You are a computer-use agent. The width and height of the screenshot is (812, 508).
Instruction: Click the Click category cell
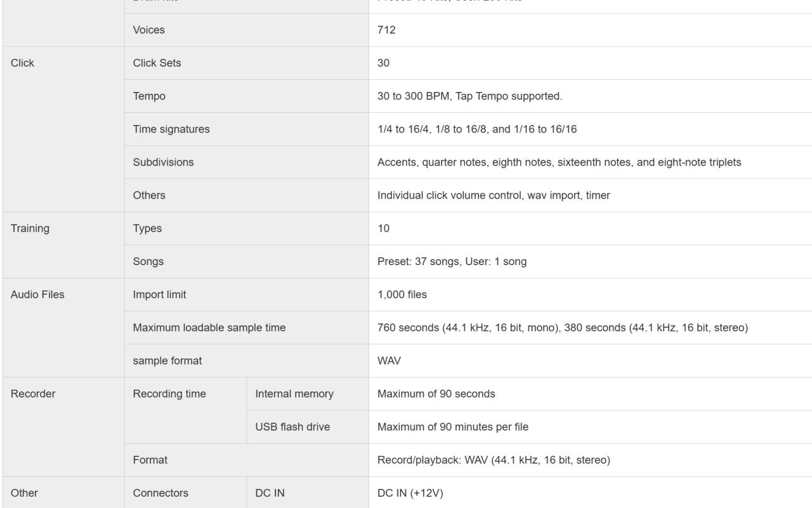(23, 63)
